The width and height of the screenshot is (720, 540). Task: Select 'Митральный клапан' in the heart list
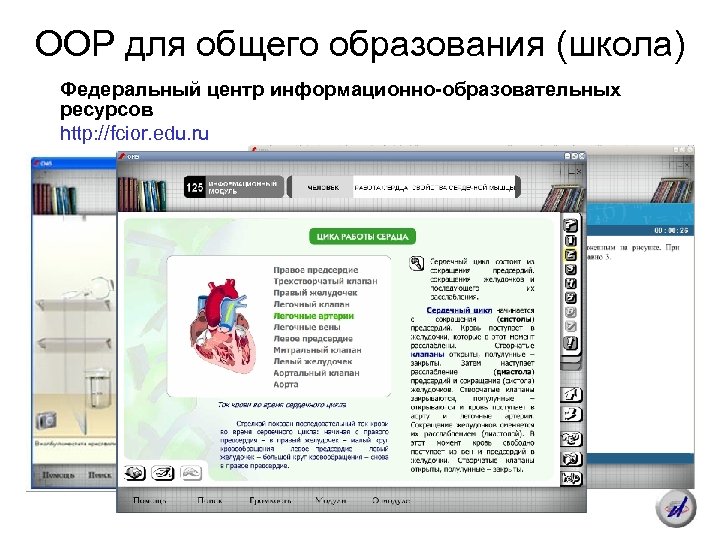click(x=317, y=350)
